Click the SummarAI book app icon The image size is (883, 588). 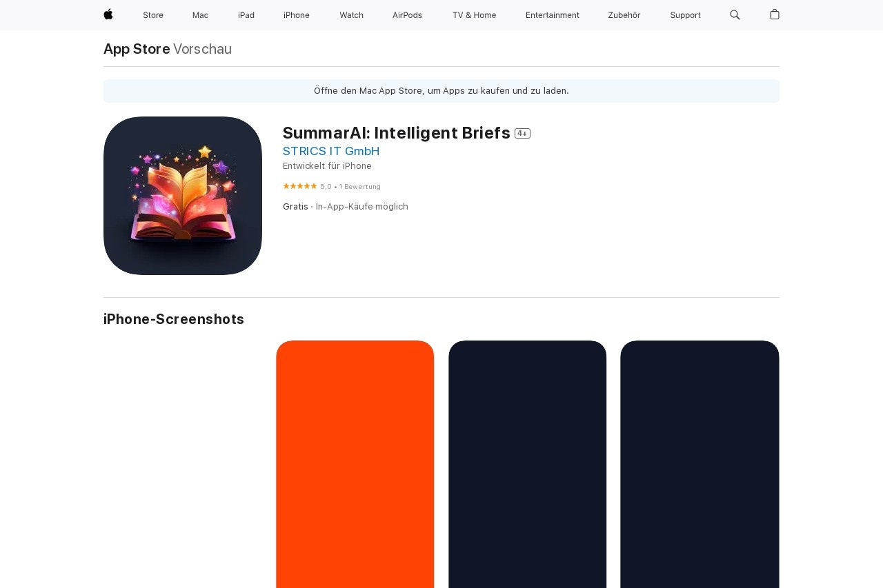pyautogui.click(x=183, y=196)
